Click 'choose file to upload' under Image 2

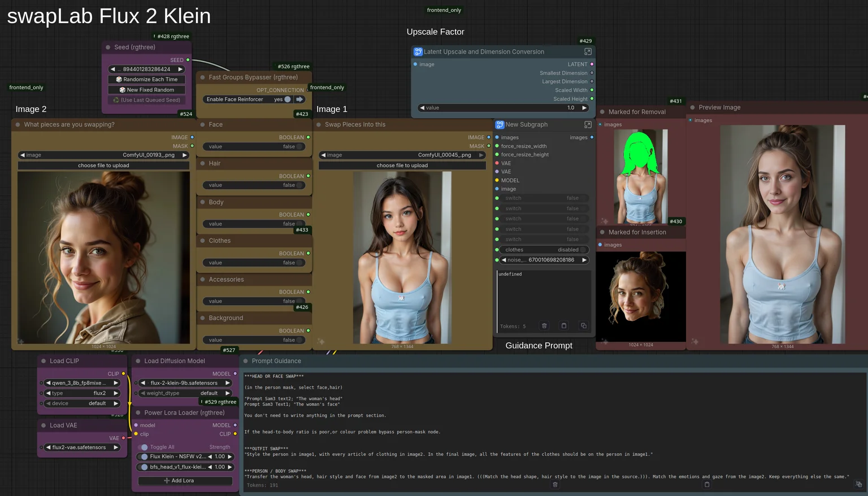tap(103, 166)
